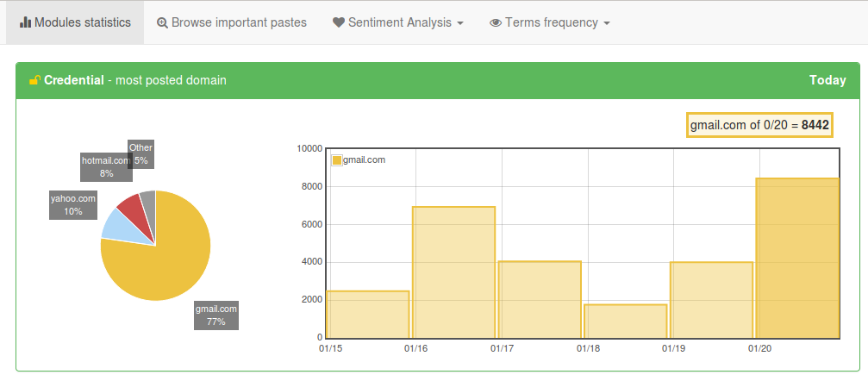
Task: Open the Modules statistics tab
Action: [75, 22]
